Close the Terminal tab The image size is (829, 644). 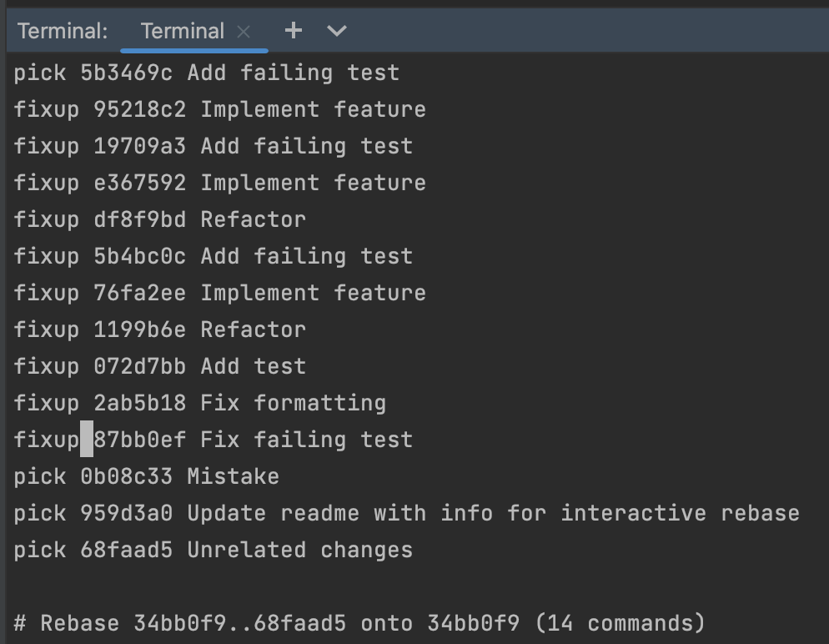[x=244, y=32]
